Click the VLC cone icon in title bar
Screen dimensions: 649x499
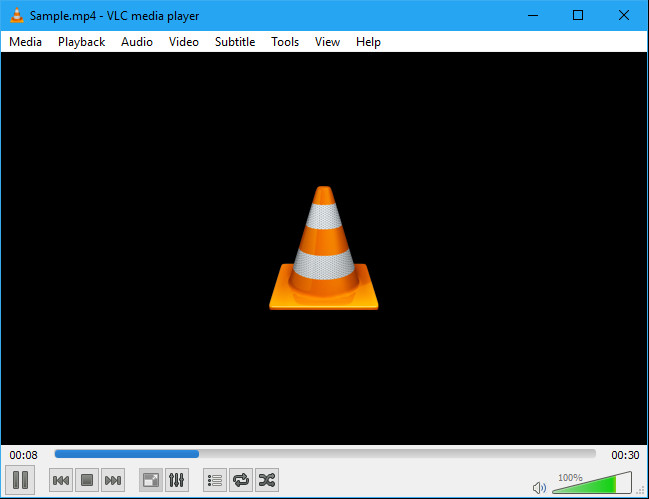tap(17, 15)
